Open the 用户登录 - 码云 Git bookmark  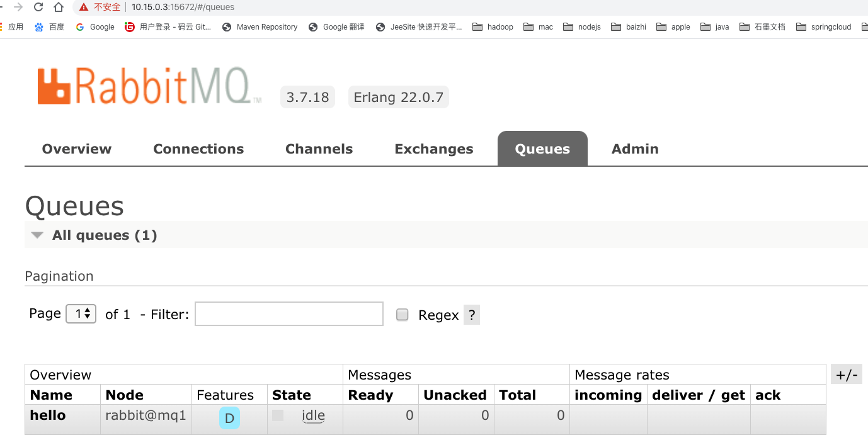click(x=168, y=27)
